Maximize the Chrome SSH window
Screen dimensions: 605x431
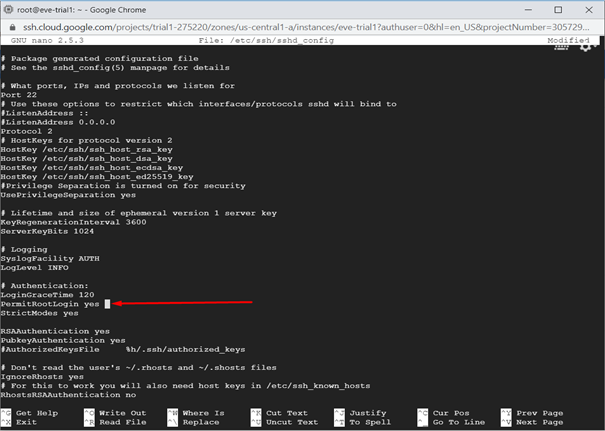click(x=558, y=10)
